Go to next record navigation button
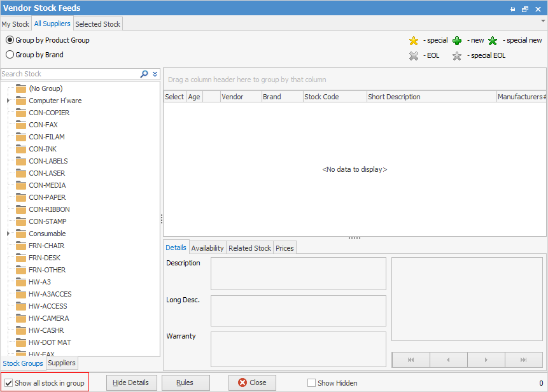This screenshot has height=392, width=548. (x=486, y=360)
